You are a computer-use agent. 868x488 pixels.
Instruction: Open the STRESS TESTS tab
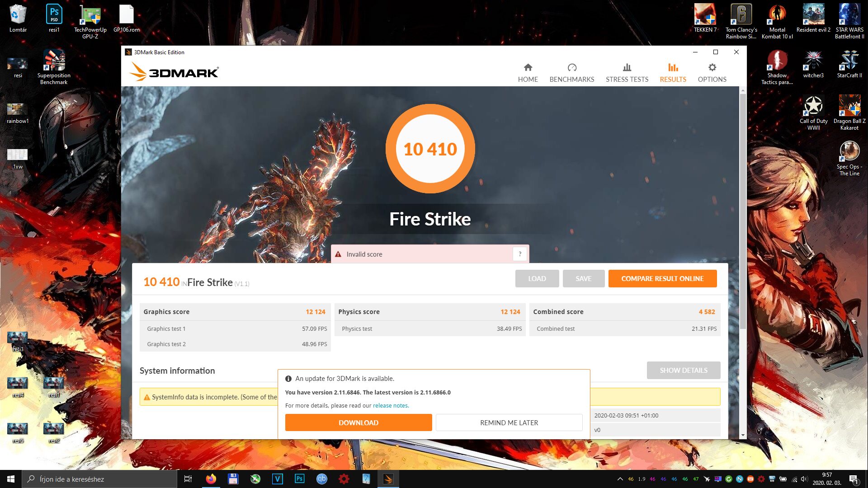pyautogui.click(x=627, y=73)
